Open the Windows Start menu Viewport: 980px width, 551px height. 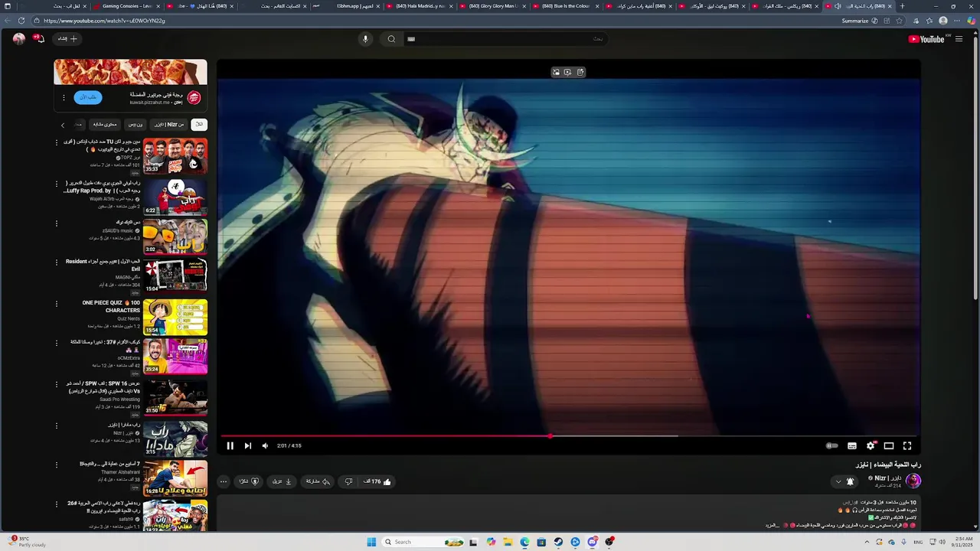tap(371, 542)
